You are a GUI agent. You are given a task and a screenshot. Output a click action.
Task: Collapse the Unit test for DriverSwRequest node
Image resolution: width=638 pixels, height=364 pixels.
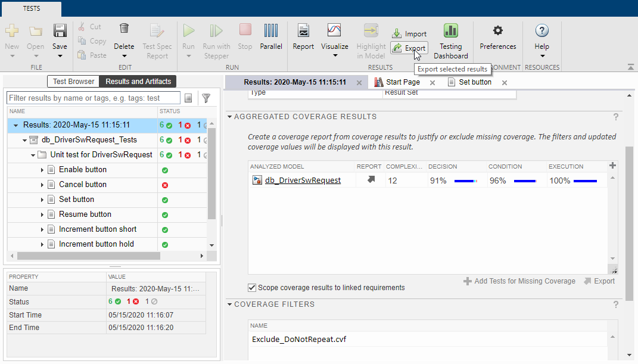[33, 155]
